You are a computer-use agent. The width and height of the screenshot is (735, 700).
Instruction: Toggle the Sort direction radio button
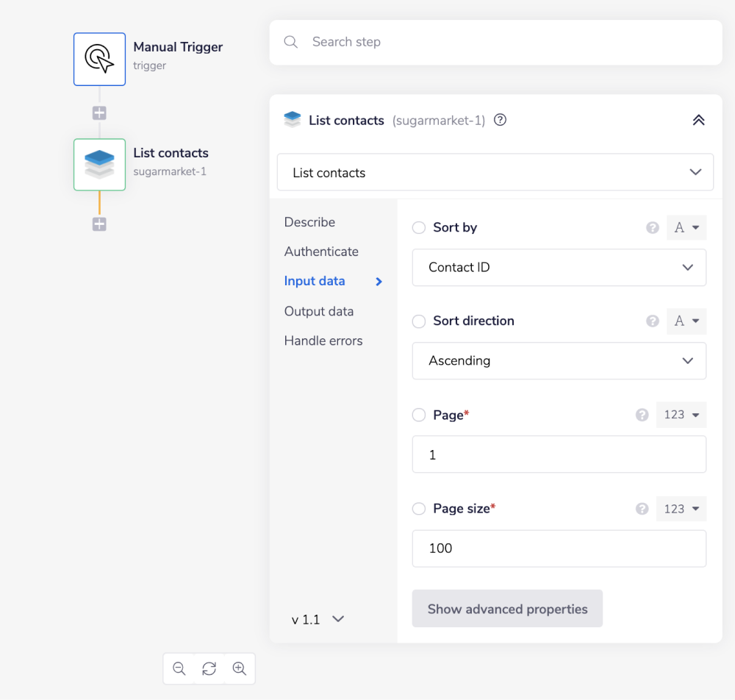coord(419,321)
